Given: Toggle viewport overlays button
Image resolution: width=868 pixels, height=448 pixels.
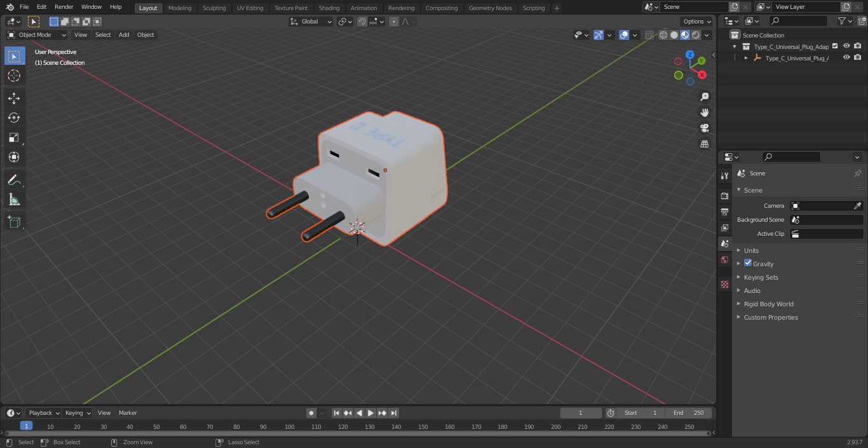Looking at the screenshot, I should (624, 35).
